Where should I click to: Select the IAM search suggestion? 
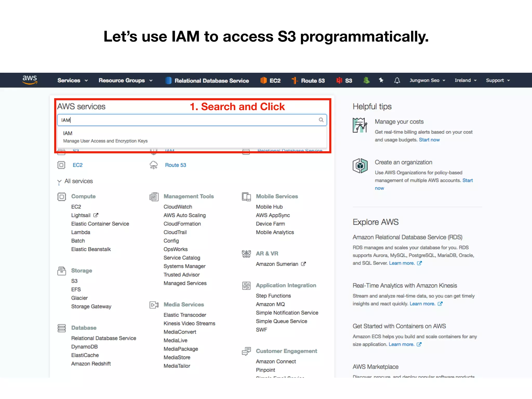click(192, 137)
